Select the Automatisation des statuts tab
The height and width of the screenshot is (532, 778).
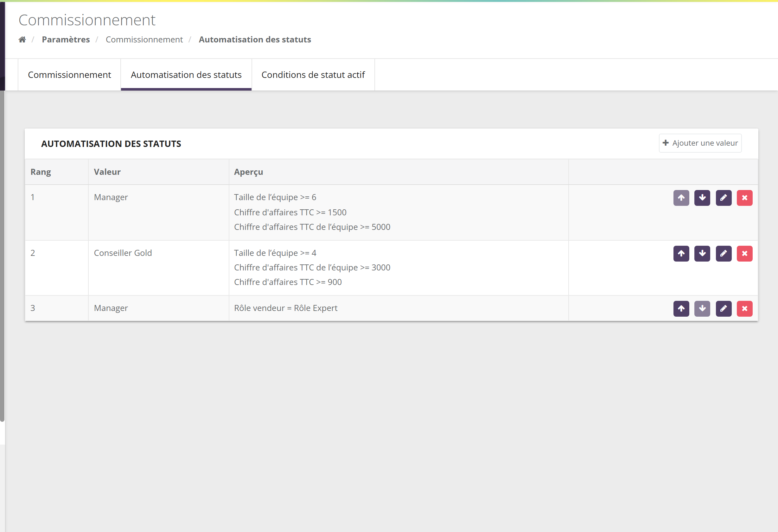coord(186,75)
